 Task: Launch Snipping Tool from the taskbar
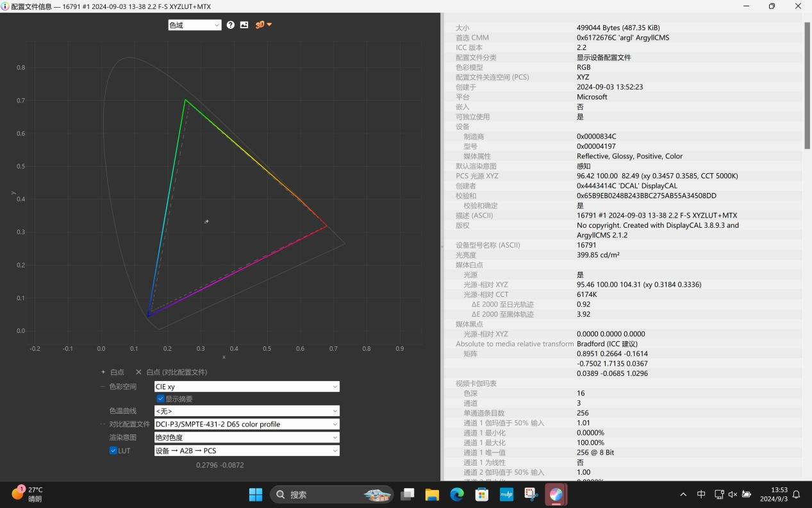pyautogui.click(x=531, y=495)
